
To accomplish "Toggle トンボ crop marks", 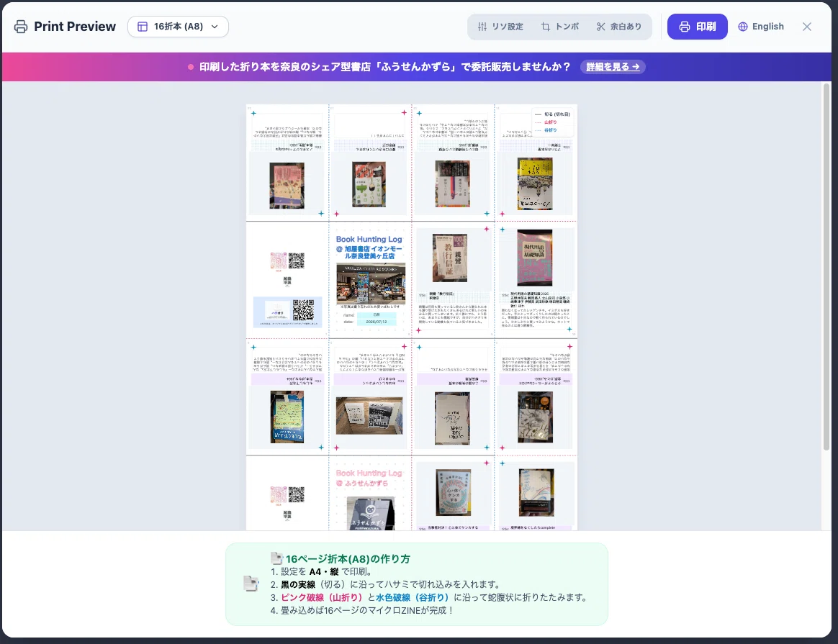I will [560, 27].
